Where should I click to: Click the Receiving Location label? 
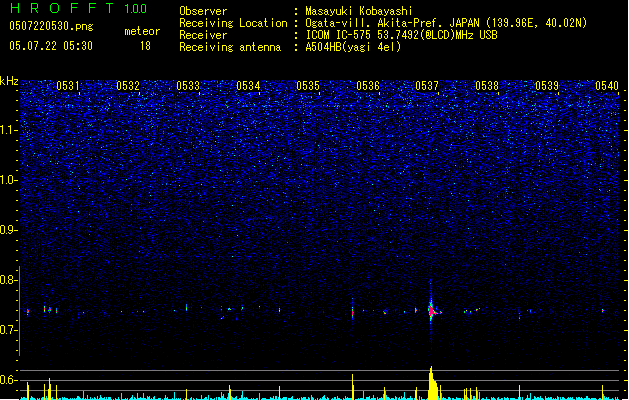pos(233,23)
